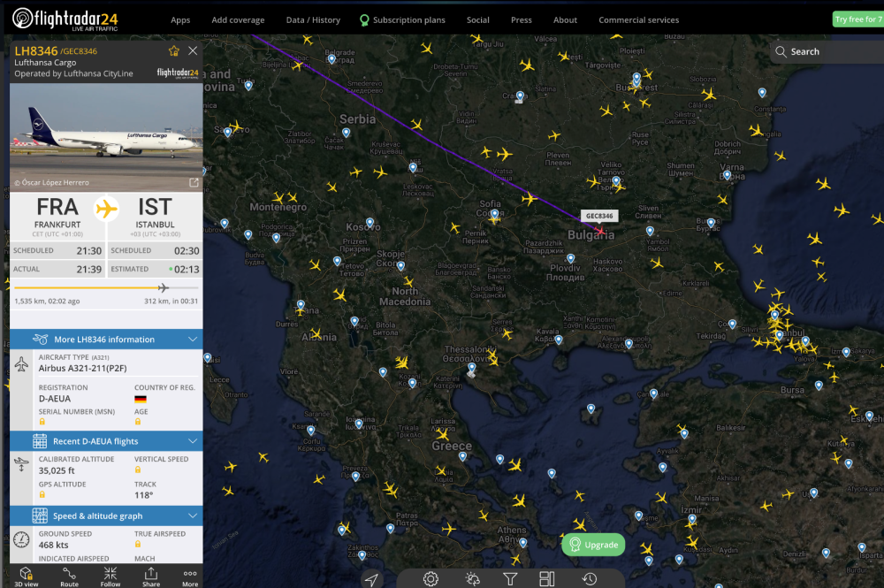Open the Commercial services menu
884x588 pixels.
638,19
